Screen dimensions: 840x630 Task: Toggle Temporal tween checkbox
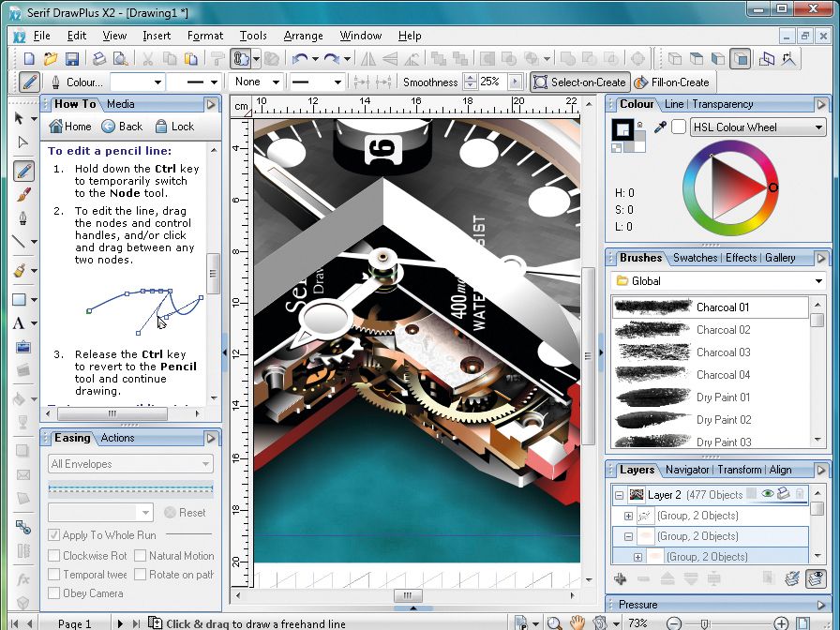pyautogui.click(x=53, y=575)
